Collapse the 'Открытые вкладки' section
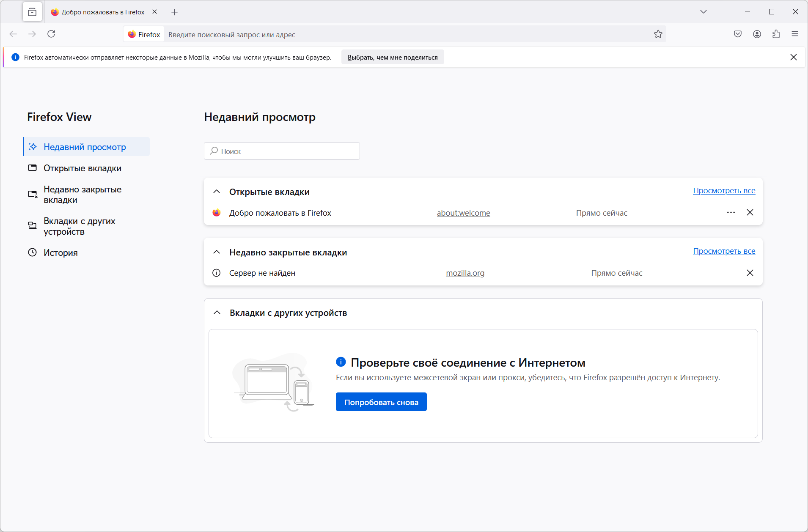The height and width of the screenshot is (532, 808). click(217, 192)
